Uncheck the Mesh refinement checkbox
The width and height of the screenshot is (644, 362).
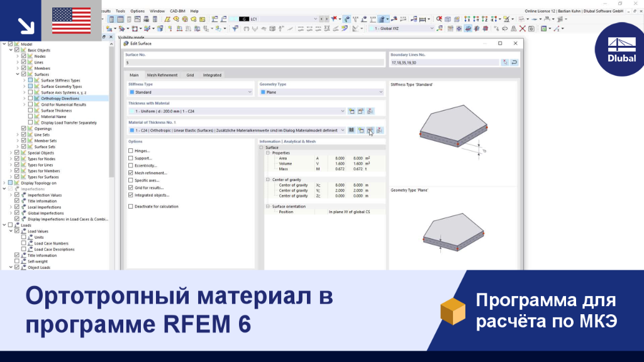131,173
